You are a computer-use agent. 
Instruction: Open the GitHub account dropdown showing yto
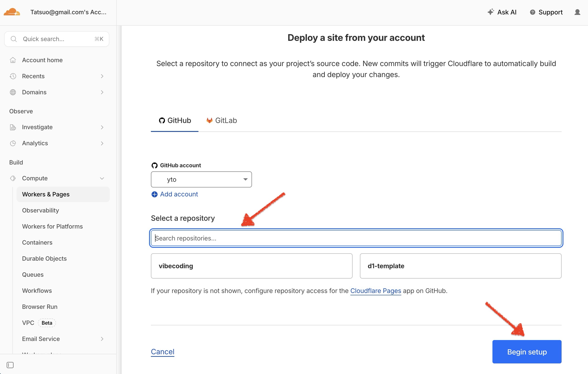click(x=201, y=179)
